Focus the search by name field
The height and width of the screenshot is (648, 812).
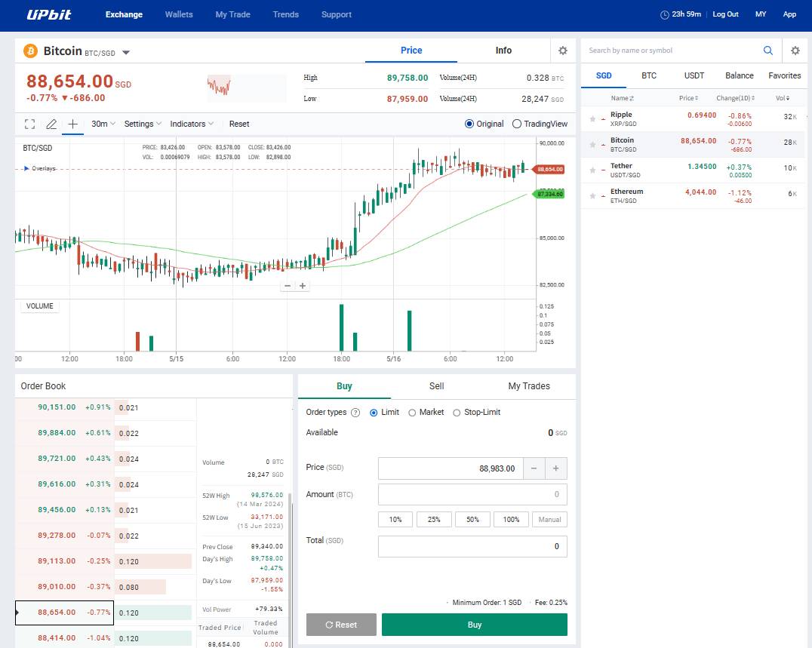tap(672, 51)
